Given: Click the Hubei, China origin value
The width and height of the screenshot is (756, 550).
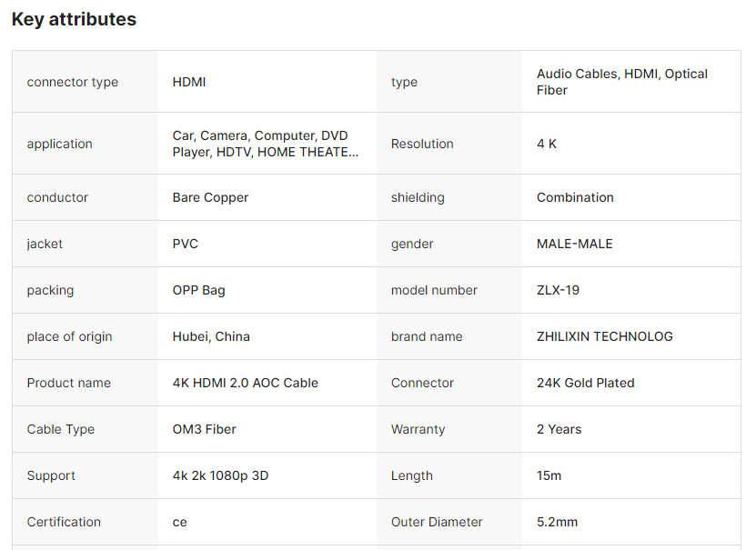Looking at the screenshot, I should tap(211, 336).
